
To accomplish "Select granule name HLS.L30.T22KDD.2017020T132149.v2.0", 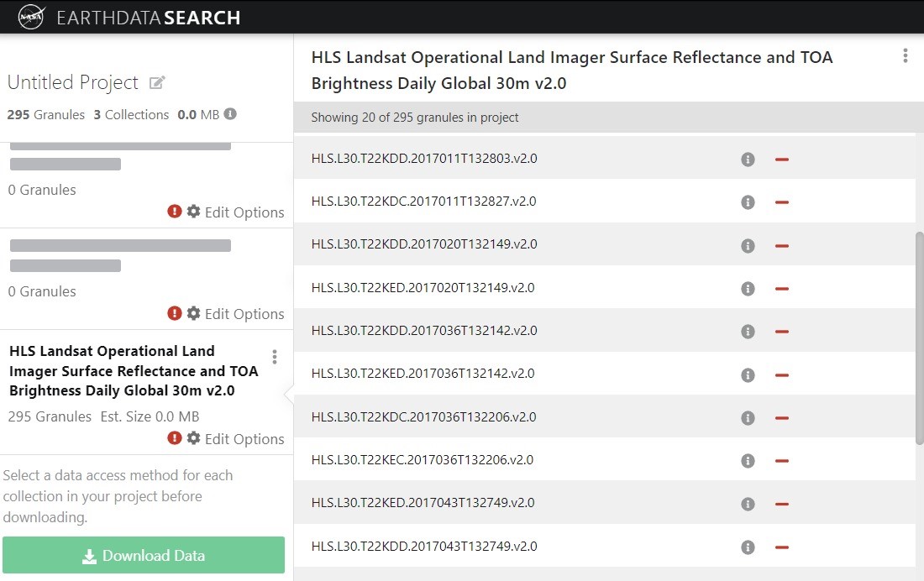I will pyautogui.click(x=424, y=244).
